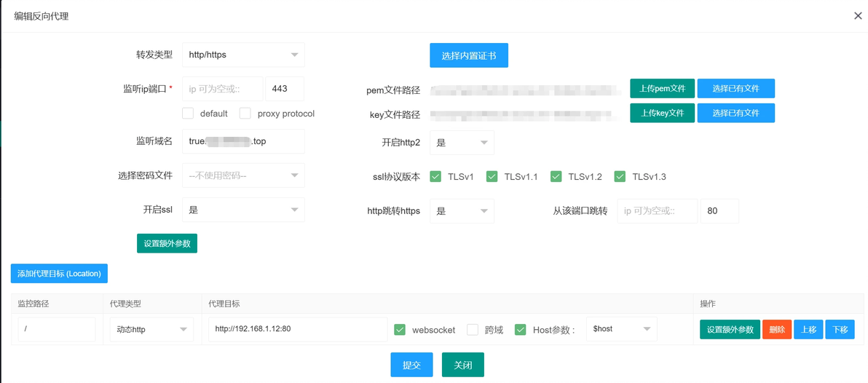The image size is (868, 383).
Task: Expand the 选择密码文件 dropdown
Action: (243, 175)
